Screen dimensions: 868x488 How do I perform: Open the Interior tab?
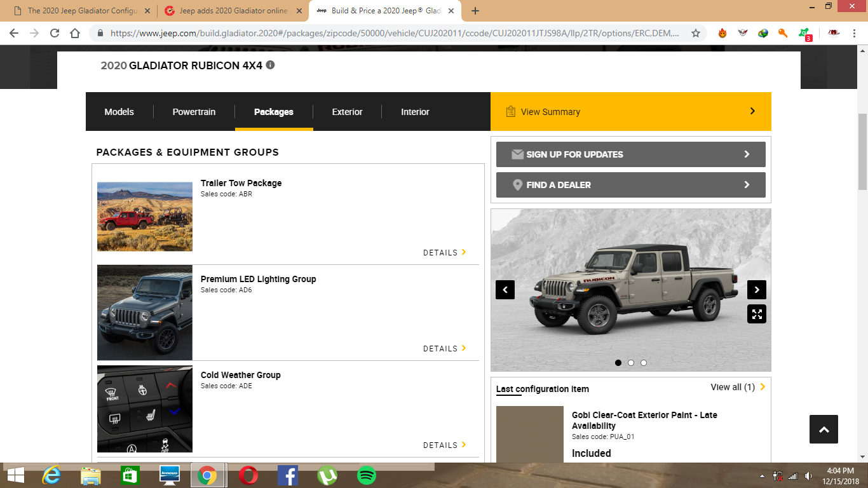pyautogui.click(x=415, y=112)
